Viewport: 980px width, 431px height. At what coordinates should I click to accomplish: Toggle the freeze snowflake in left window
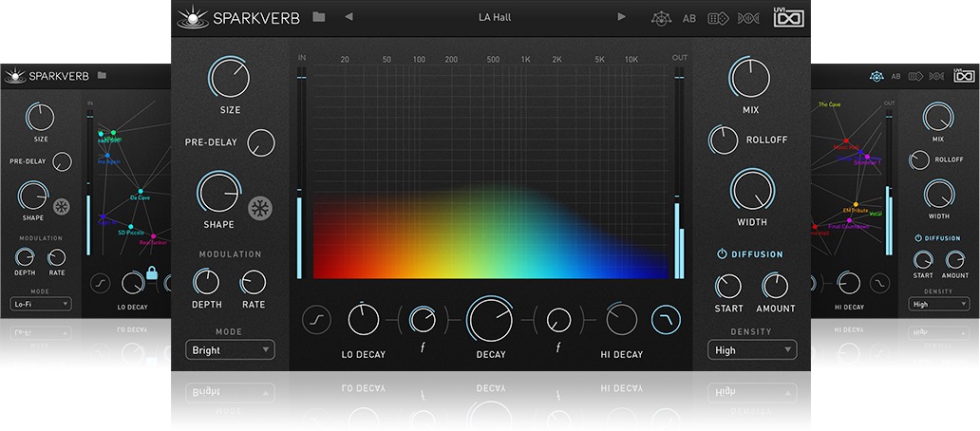pyautogui.click(x=61, y=207)
